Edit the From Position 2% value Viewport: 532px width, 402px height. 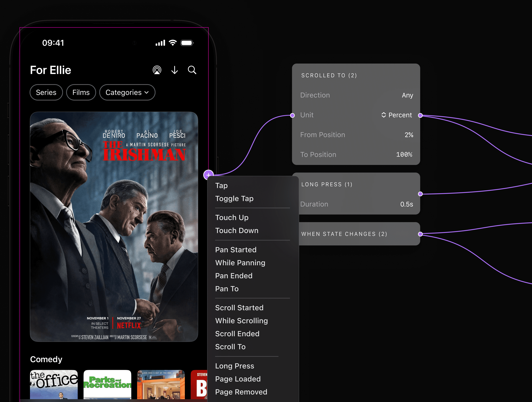coord(409,135)
